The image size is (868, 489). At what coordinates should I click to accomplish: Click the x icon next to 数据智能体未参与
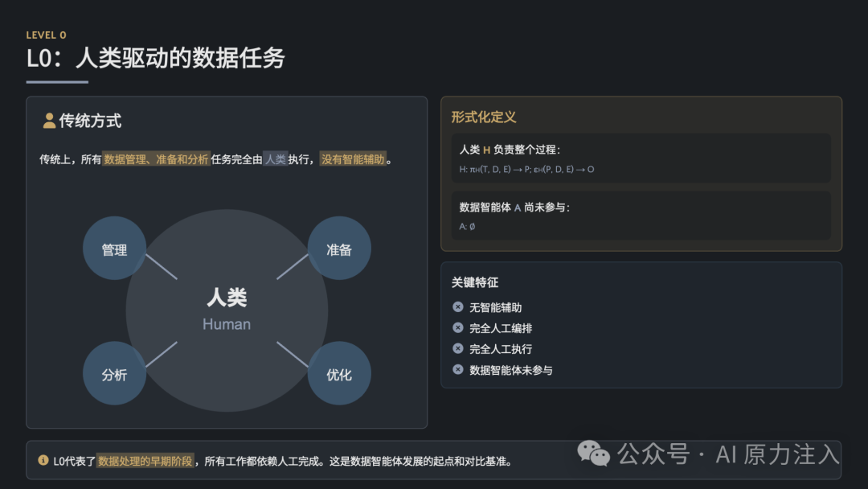458,369
